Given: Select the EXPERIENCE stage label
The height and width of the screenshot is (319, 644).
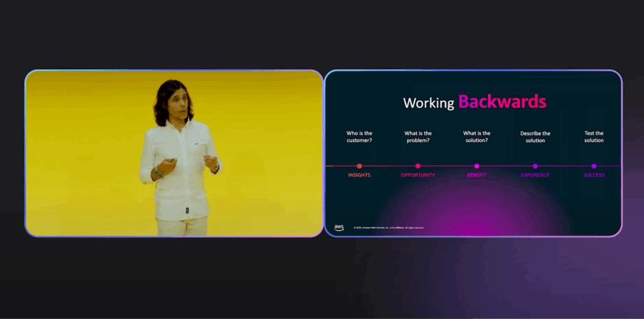Looking at the screenshot, I should 535,175.
